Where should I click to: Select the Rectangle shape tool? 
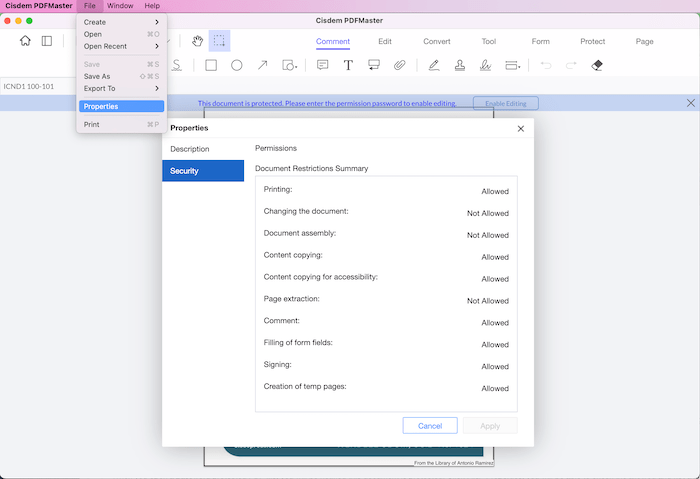click(211, 65)
